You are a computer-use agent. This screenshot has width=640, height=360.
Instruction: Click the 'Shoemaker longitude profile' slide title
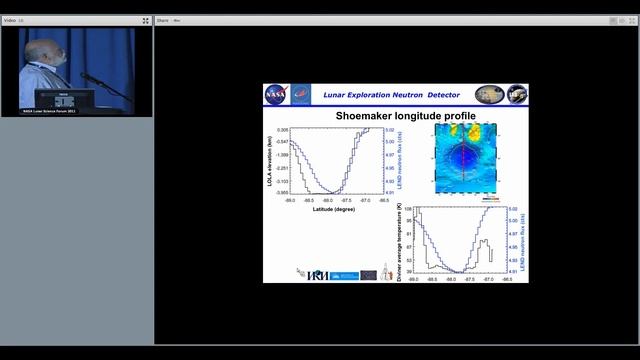tap(406, 116)
